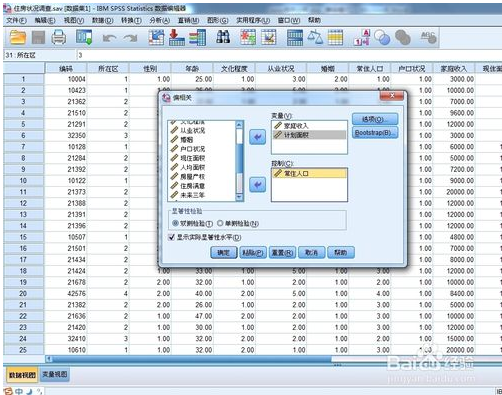
Task: Open the 实用程序(U) menu
Action: pos(253,21)
